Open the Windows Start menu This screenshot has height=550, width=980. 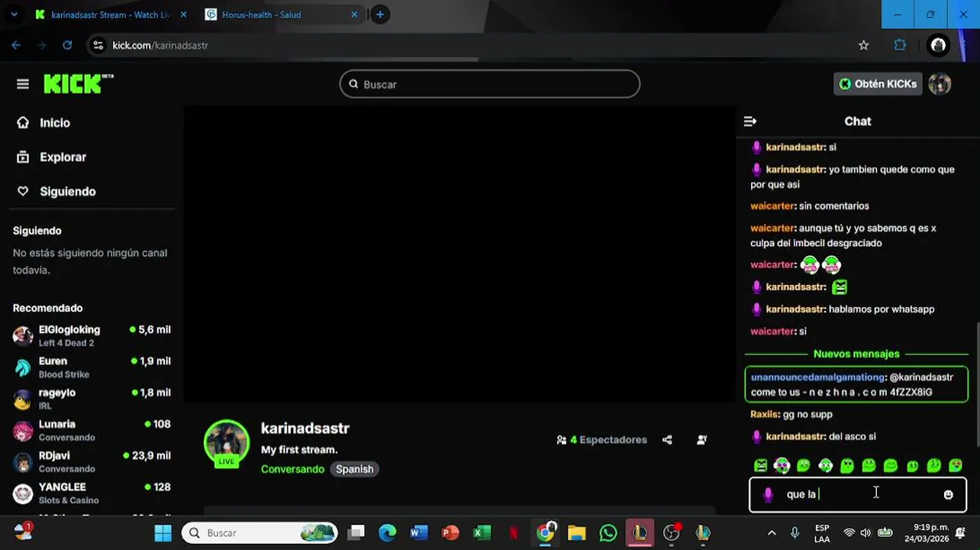[163, 532]
